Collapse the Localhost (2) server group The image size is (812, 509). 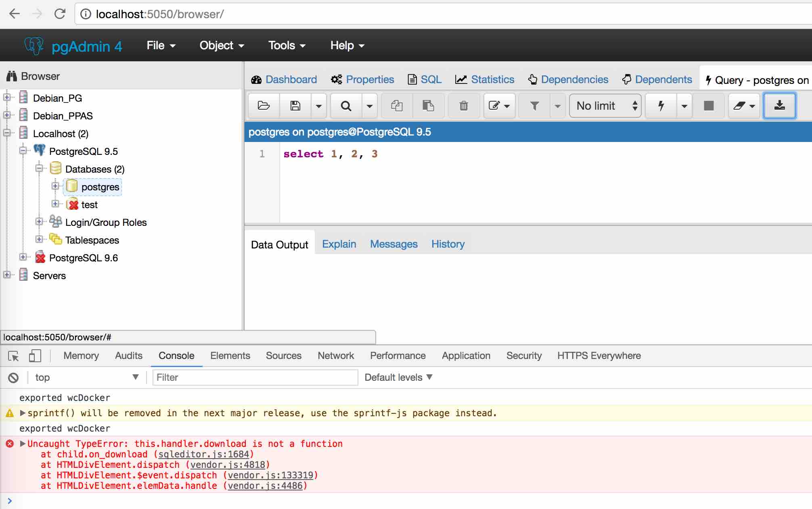7,133
